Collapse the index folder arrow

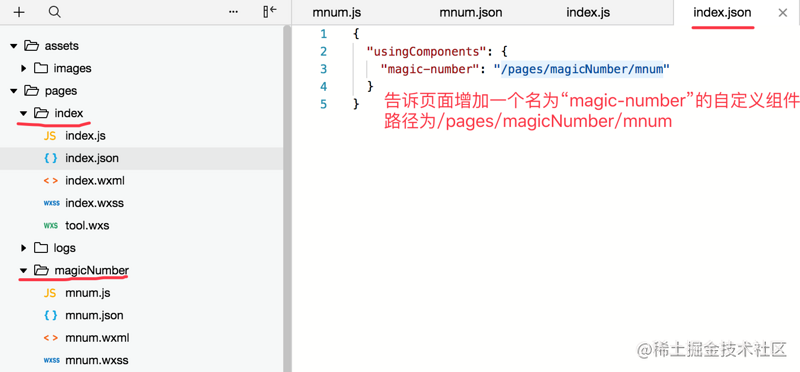coord(23,113)
